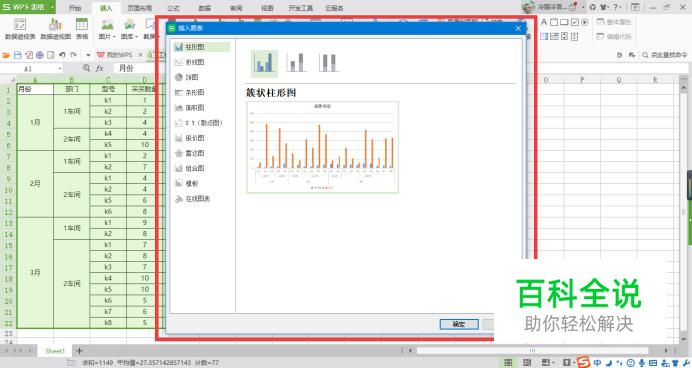Open name box dropdown arrow

pyautogui.click(x=60, y=69)
